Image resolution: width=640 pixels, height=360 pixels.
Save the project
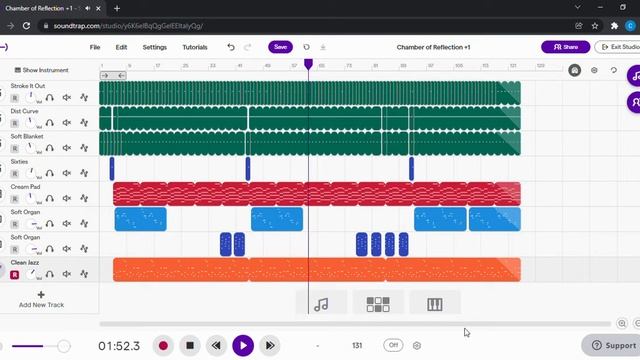280,47
